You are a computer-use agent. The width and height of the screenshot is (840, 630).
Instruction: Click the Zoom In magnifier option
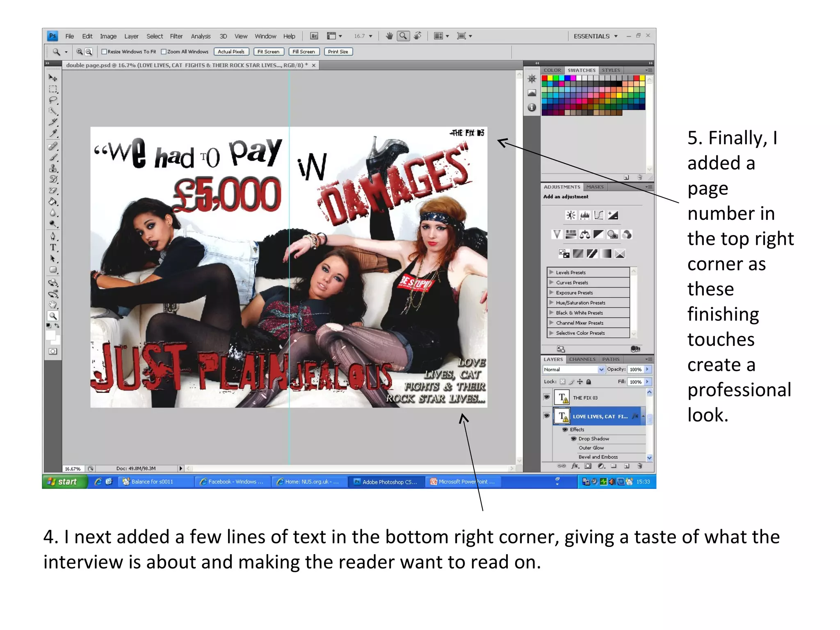80,52
